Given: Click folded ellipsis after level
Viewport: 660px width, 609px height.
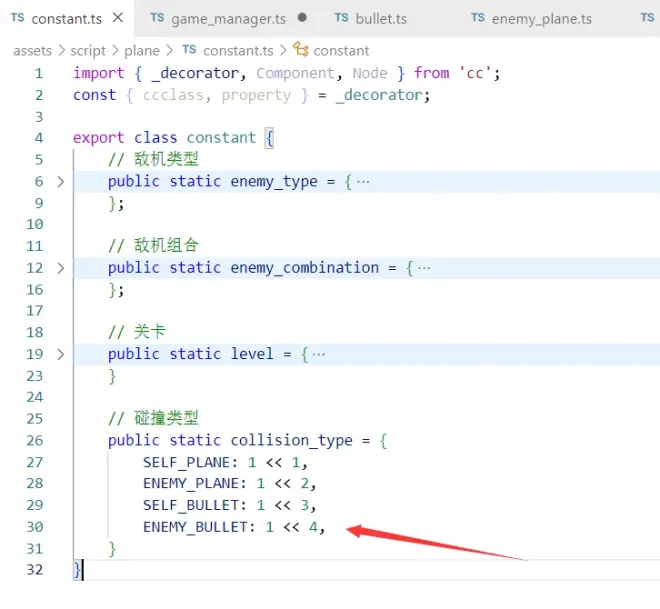Looking at the screenshot, I should coord(319,354).
